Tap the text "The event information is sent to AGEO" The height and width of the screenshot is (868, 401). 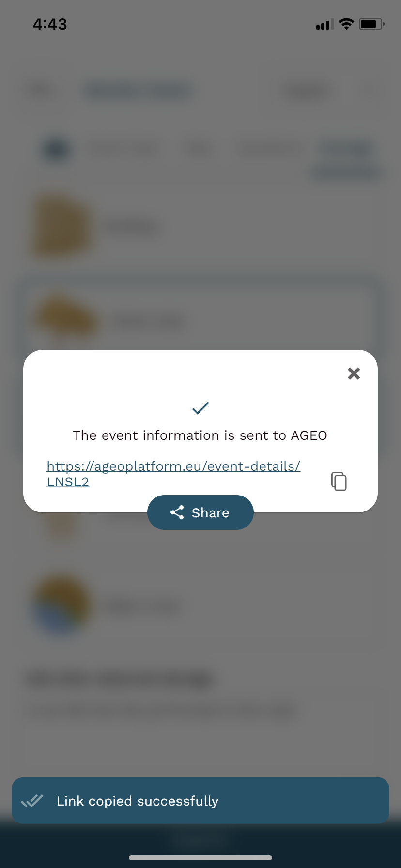click(x=200, y=435)
